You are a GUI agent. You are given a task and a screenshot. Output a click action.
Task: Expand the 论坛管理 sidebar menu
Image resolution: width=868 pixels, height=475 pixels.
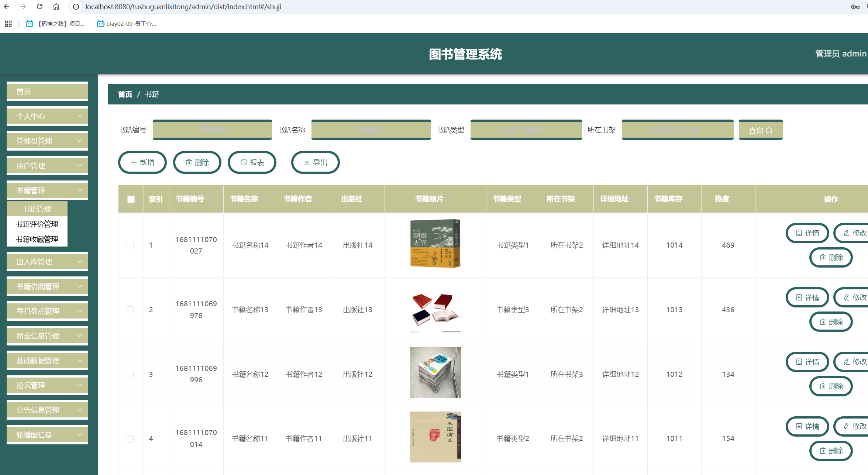47,385
